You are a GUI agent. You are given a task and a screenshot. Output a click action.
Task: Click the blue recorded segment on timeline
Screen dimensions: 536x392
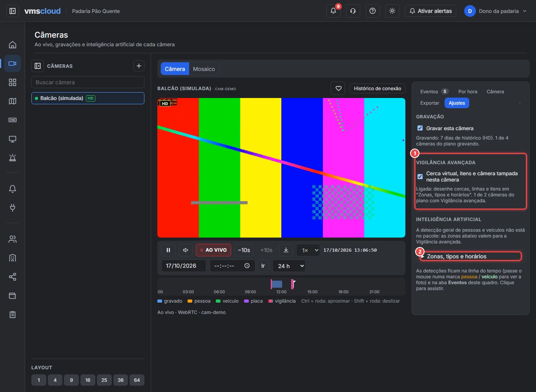pos(277,284)
